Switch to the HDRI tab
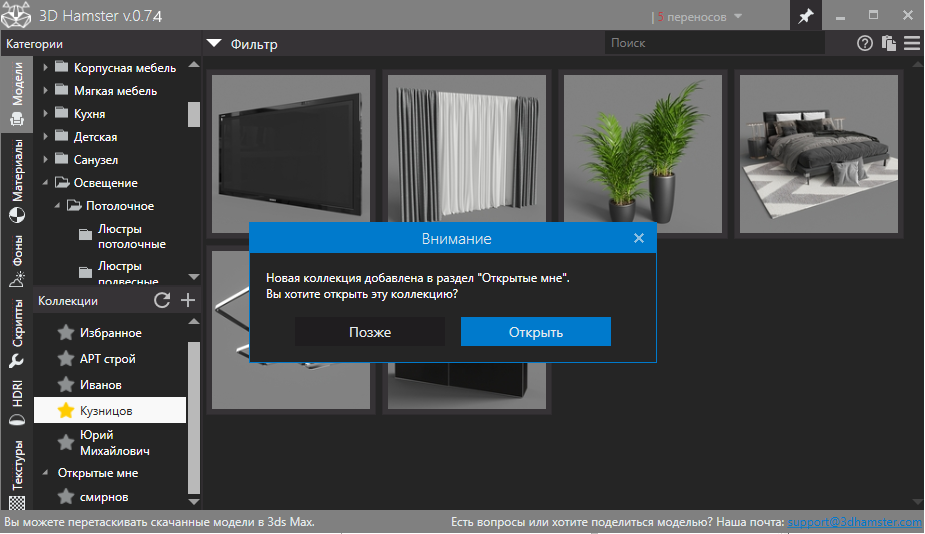The width and height of the screenshot is (925, 534). [x=17, y=403]
